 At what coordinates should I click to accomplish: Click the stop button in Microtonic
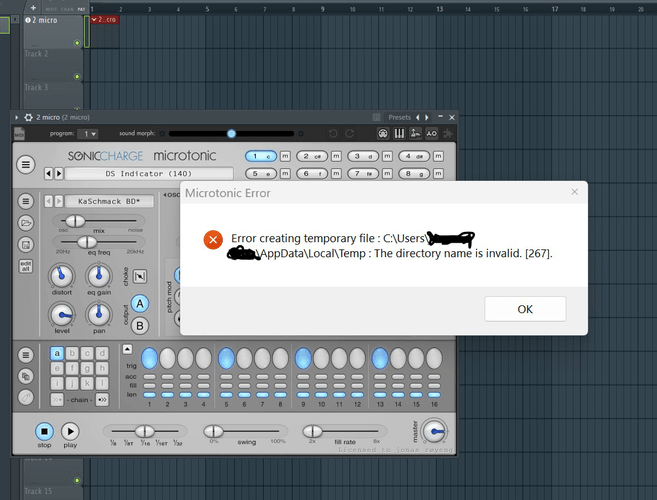click(44, 431)
